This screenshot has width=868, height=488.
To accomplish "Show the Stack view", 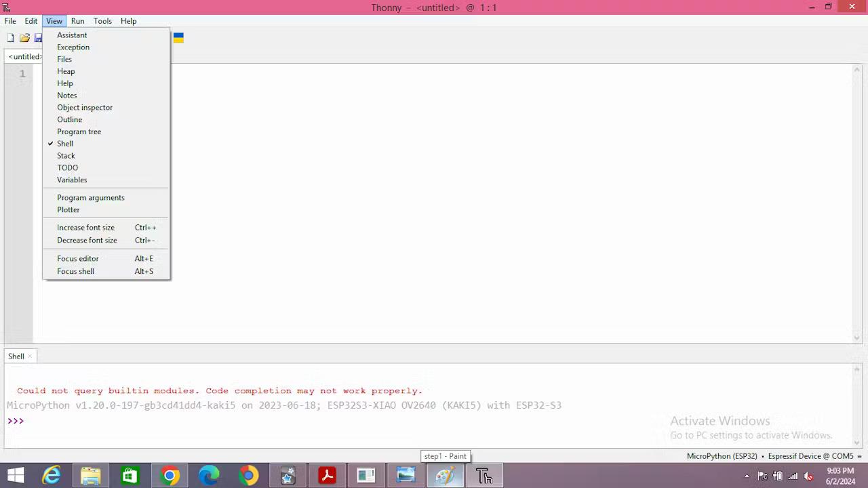I will pyautogui.click(x=106, y=155).
